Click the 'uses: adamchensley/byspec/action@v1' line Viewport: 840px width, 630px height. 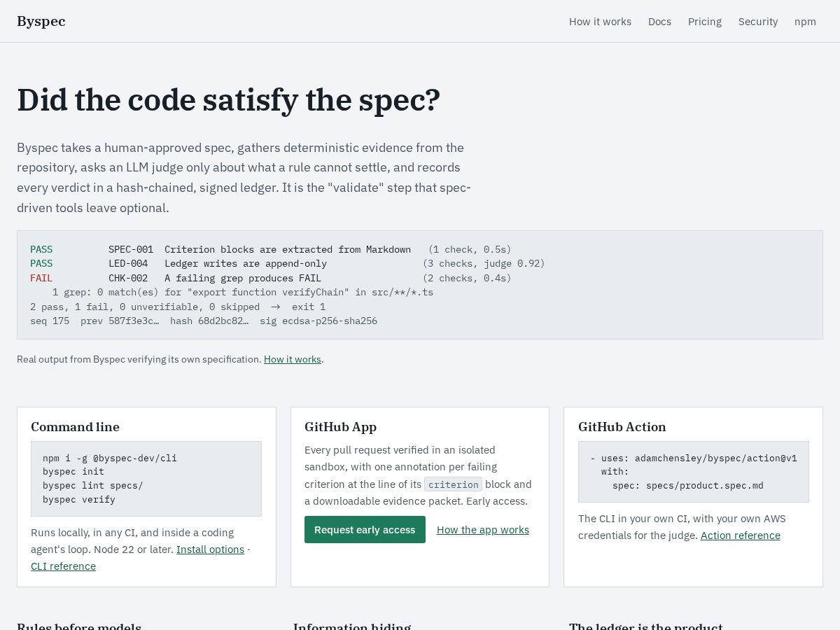[694, 458]
